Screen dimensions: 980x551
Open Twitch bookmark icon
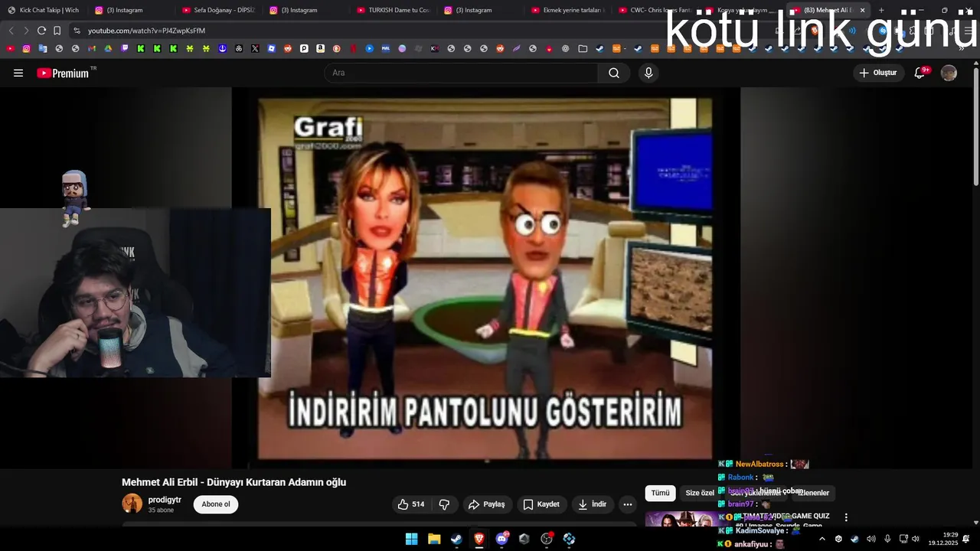[x=125, y=48]
